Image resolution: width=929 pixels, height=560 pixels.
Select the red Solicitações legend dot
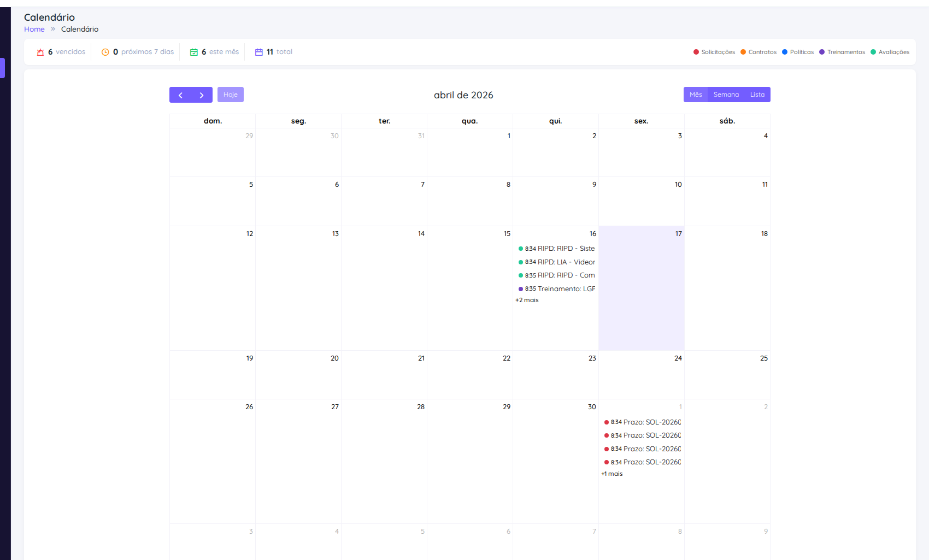[x=695, y=51]
